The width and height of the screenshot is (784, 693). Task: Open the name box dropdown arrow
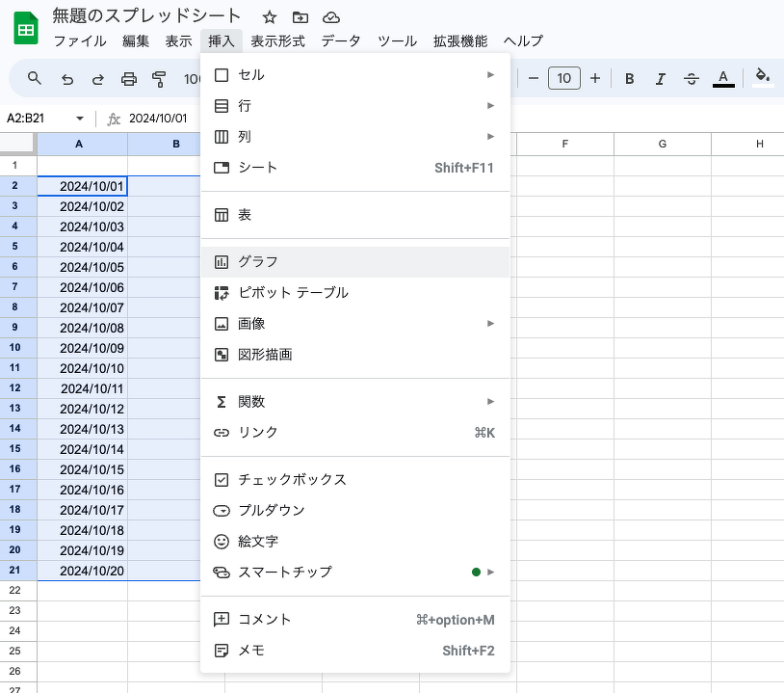click(79, 119)
